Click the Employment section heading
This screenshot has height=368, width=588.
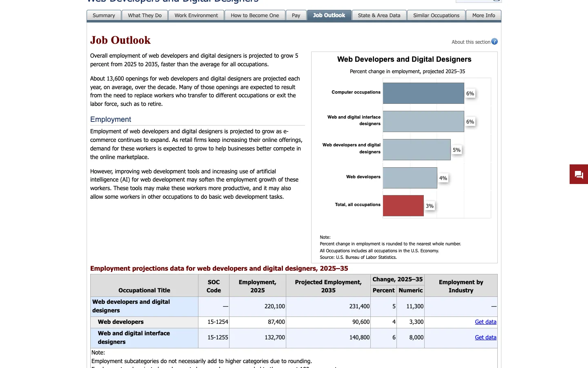pyautogui.click(x=111, y=119)
